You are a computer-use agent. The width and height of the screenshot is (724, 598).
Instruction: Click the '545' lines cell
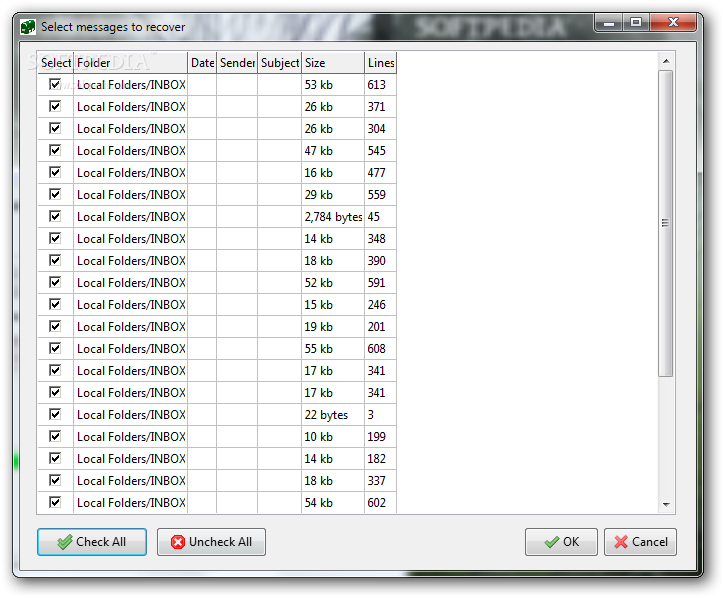tap(380, 151)
